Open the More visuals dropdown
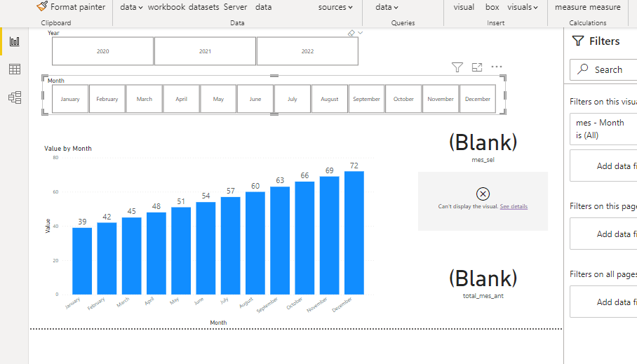The image size is (637, 364). point(523,7)
